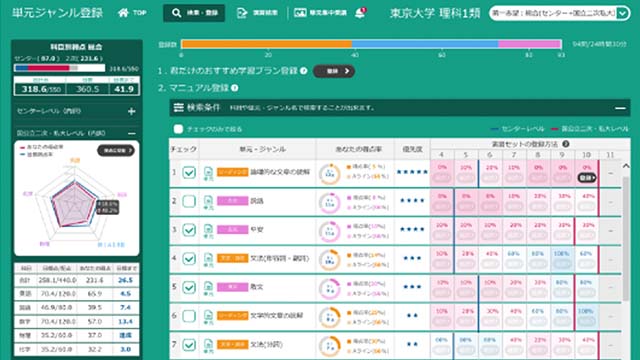The image size is (640, 360).
Task: Expand the センターレベル section with plus
Action: pos(131,111)
